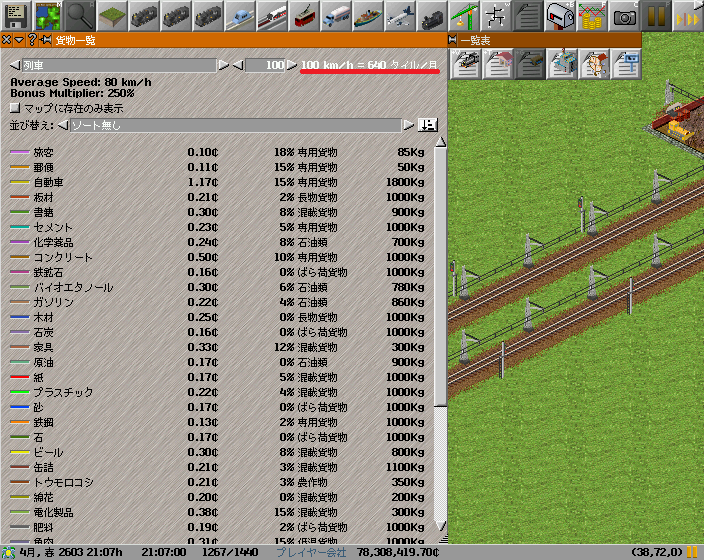This screenshot has height=560, width=704.
Task: Click goods list scrollbar up arrow
Action: click(x=441, y=142)
